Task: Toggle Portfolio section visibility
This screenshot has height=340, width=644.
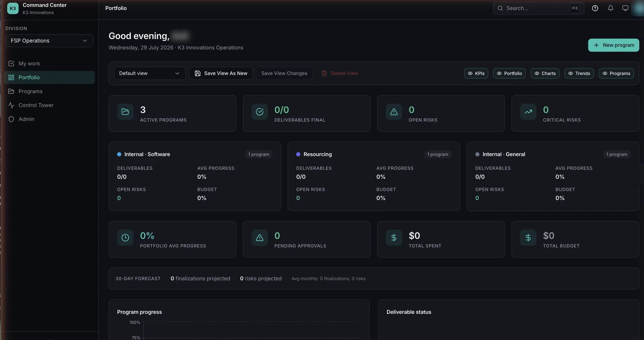Action: (x=509, y=73)
